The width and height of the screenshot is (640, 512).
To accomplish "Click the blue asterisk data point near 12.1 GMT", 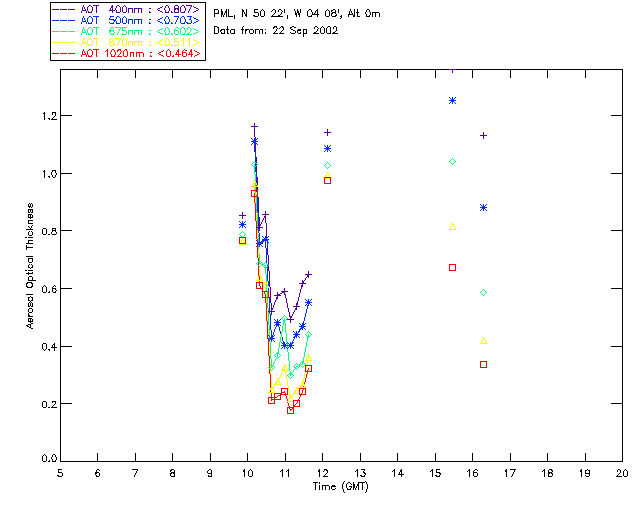I will (x=327, y=149).
